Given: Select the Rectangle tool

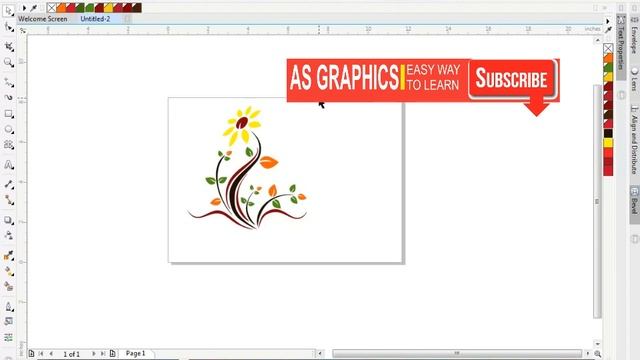Looking at the screenshot, I should [9, 114].
